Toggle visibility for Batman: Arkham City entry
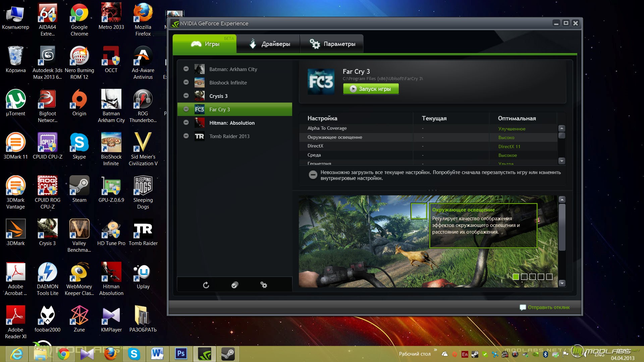Image resolution: width=644 pixels, height=362 pixels. pyautogui.click(x=186, y=68)
